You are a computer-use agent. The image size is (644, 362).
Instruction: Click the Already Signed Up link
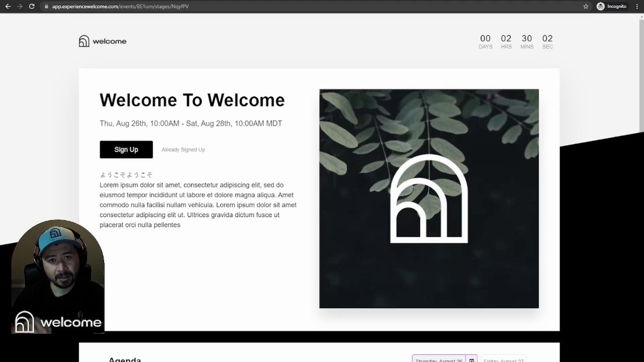(183, 150)
